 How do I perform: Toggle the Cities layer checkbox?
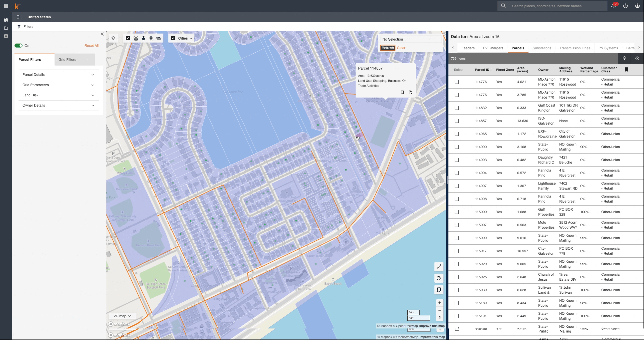pos(174,38)
